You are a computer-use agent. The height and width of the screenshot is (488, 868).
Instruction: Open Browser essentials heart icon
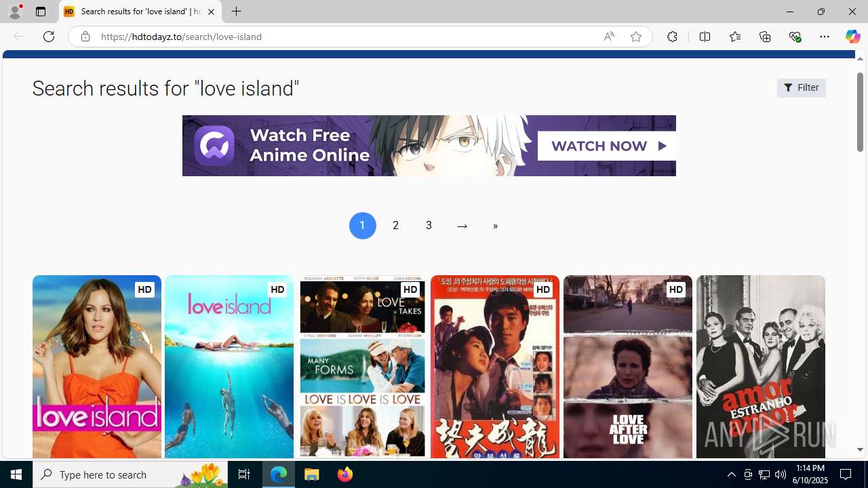(x=795, y=37)
